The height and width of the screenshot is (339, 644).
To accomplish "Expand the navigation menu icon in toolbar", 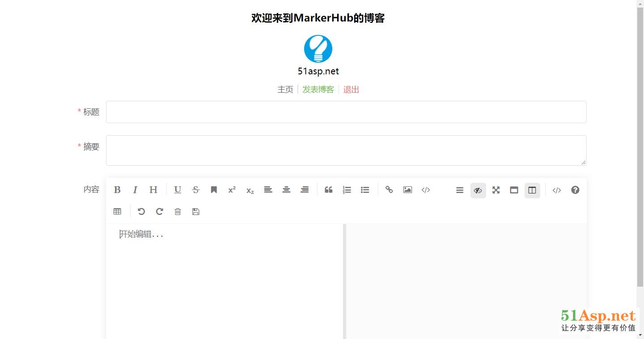I will coord(459,190).
